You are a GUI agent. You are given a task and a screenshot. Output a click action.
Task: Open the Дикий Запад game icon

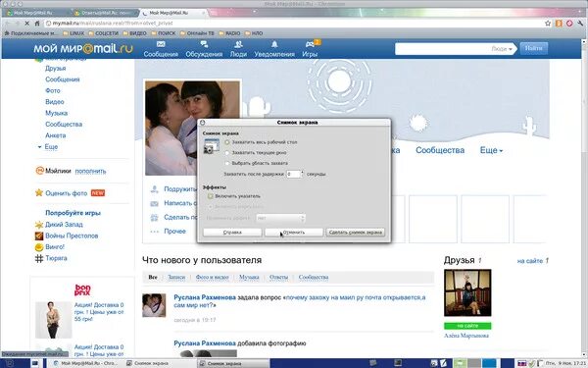click(39, 225)
